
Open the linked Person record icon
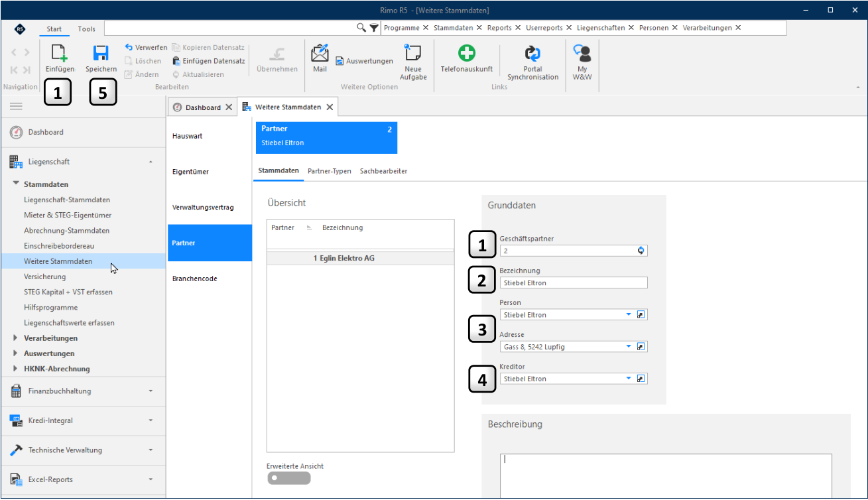point(641,314)
